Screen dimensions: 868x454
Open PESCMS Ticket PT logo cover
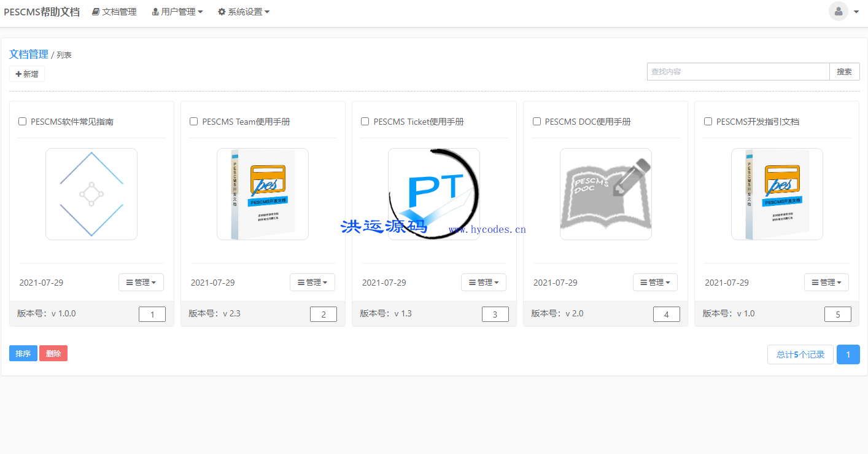pos(434,194)
